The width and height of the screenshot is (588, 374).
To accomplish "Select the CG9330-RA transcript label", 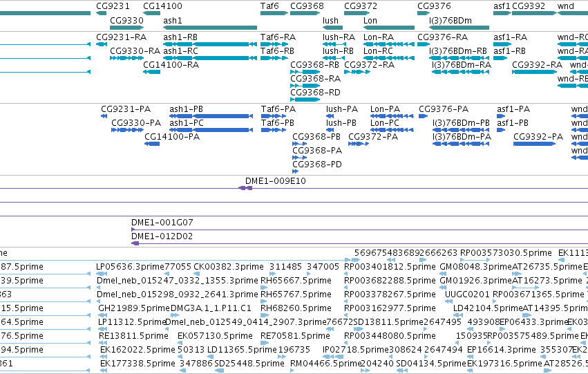I will [x=135, y=51].
